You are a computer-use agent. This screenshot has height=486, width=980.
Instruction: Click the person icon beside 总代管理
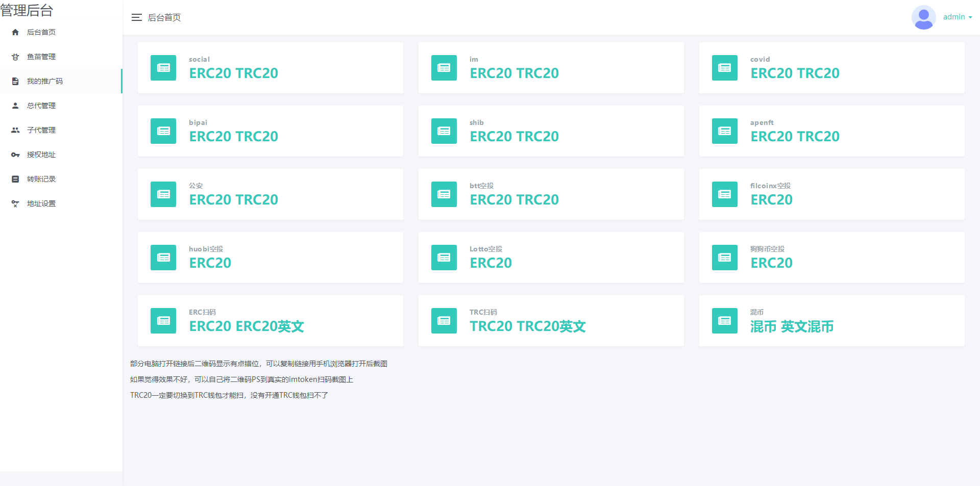click(15, 106)
